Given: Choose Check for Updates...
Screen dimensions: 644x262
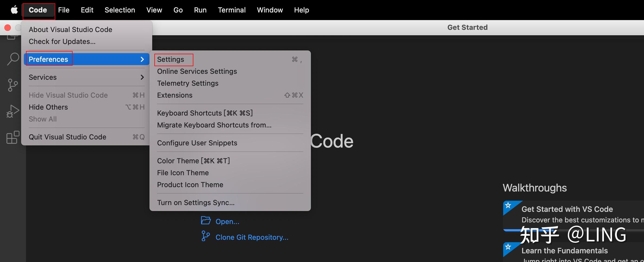Looking at the screenshot, I should 87,41.
